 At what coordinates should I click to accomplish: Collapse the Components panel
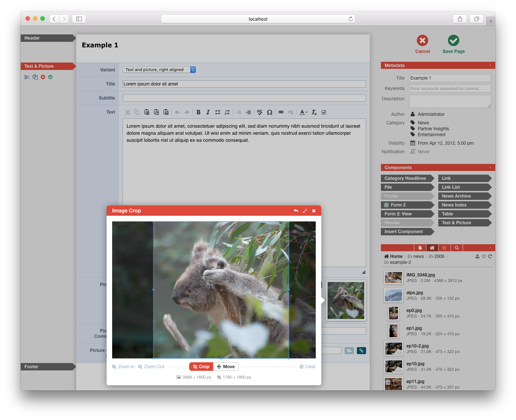(490, 168)
